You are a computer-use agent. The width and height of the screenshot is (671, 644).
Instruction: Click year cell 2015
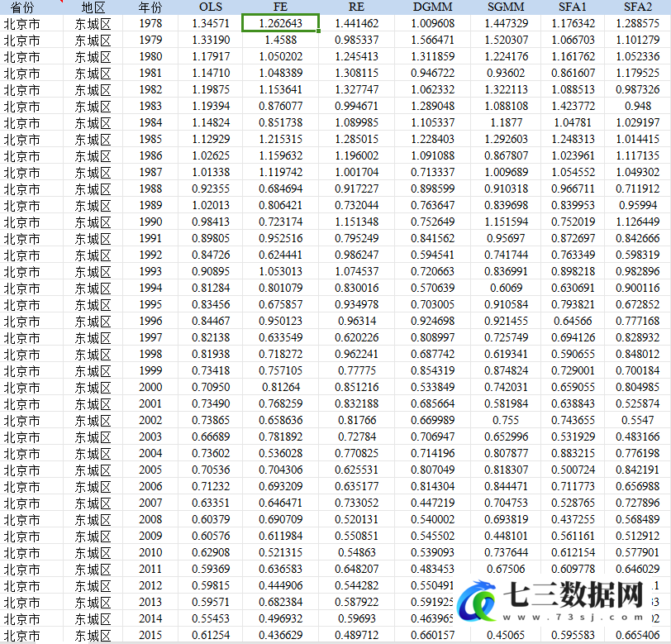click(150, 636)
